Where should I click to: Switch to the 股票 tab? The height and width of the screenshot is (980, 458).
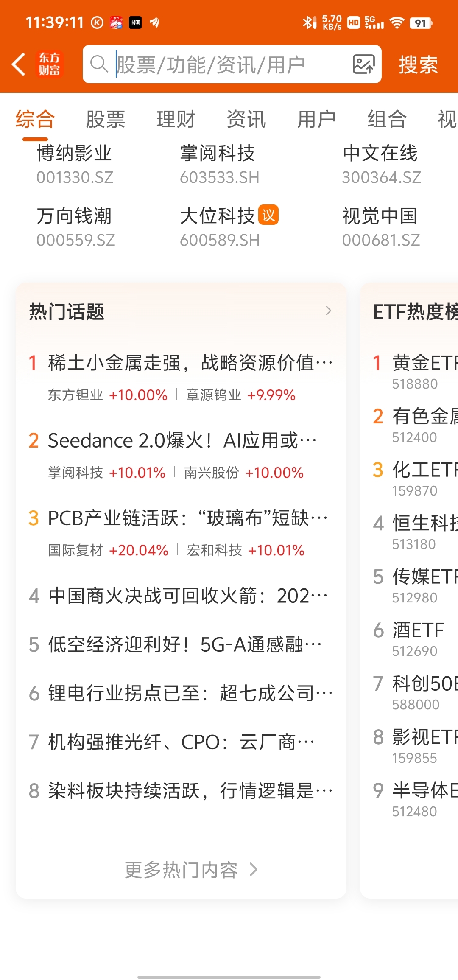[105, 119]
